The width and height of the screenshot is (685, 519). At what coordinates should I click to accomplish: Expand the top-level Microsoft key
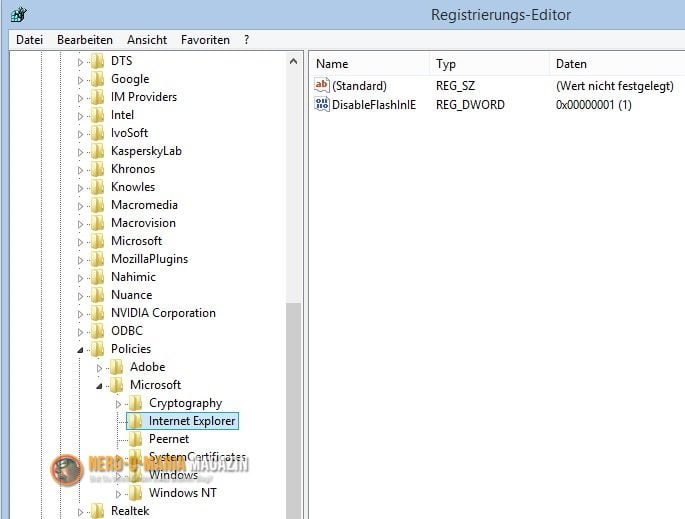click(80, 242)
